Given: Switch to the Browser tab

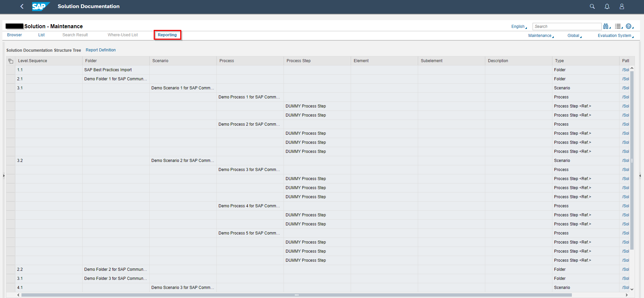Looking at the screenshot, I should click(14, 35).
